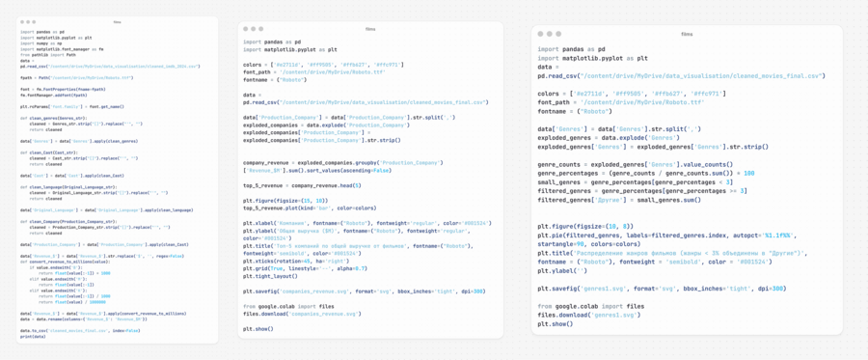Select data.explode('Production_Company') line
868x360 pixels.
tap(327, 125)
